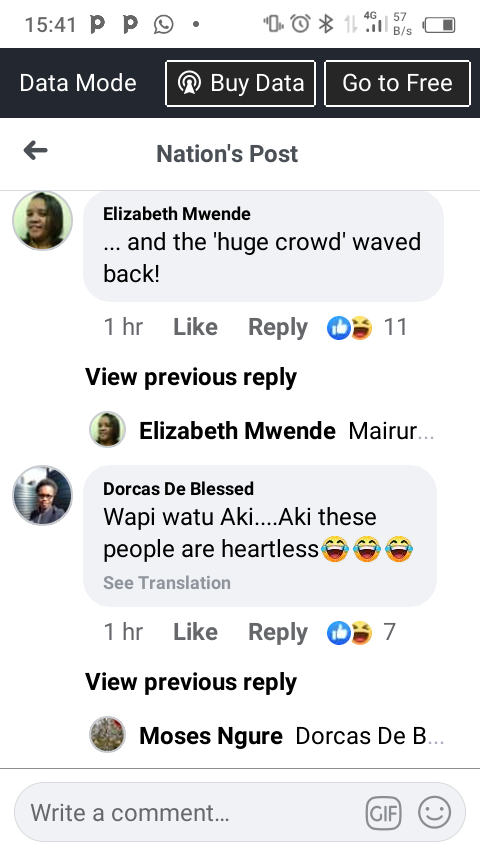Click the Buy Data button

pos(240,83)
